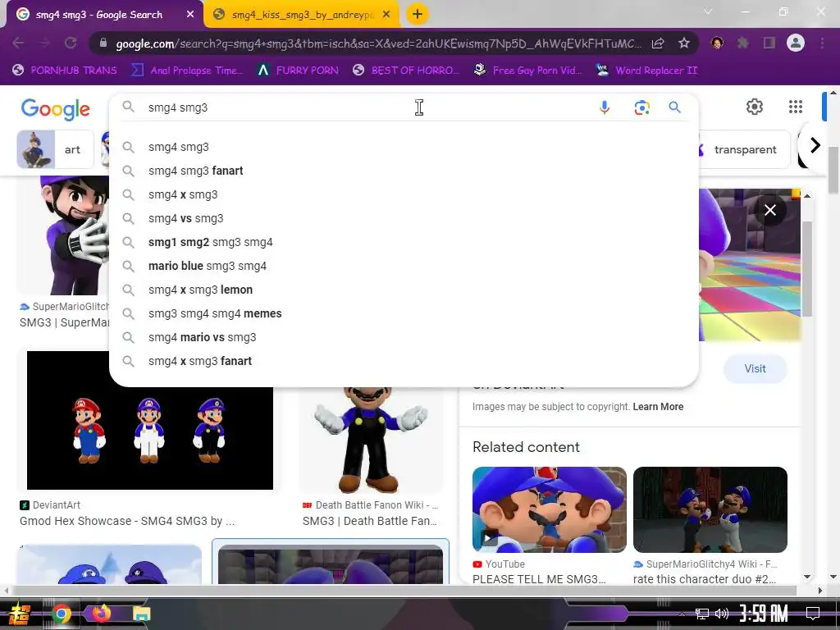This screenshot has height=630, width=840.
Task: Choose suggestion 'mario blue smg3 smg4'
Action: [404, 267]
